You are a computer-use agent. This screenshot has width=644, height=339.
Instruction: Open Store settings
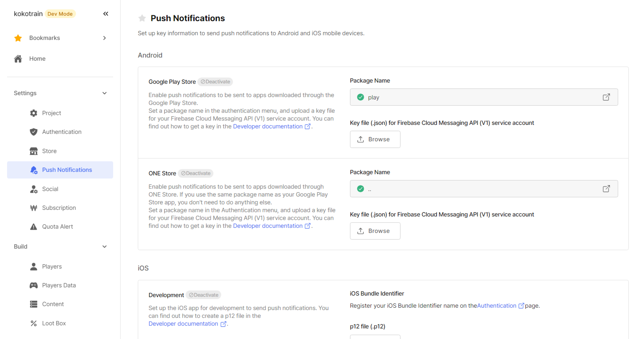tap(60, 151)
